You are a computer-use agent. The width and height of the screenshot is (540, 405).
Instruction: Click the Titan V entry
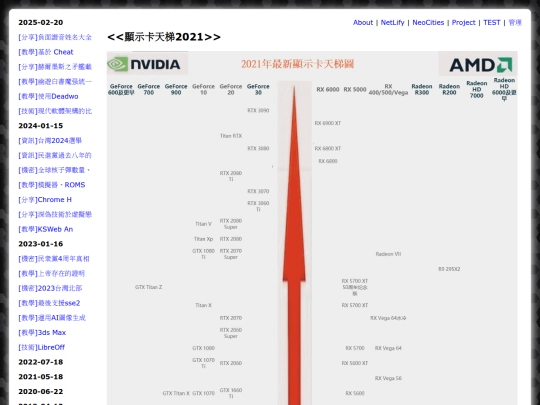pyautogui.click(x=204, y=224)
